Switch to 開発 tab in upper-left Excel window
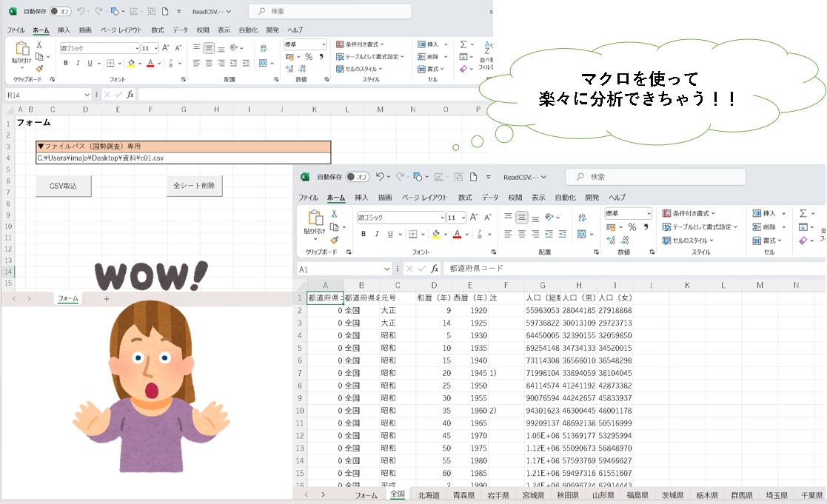The image size is (827, 504). point(272,30)
